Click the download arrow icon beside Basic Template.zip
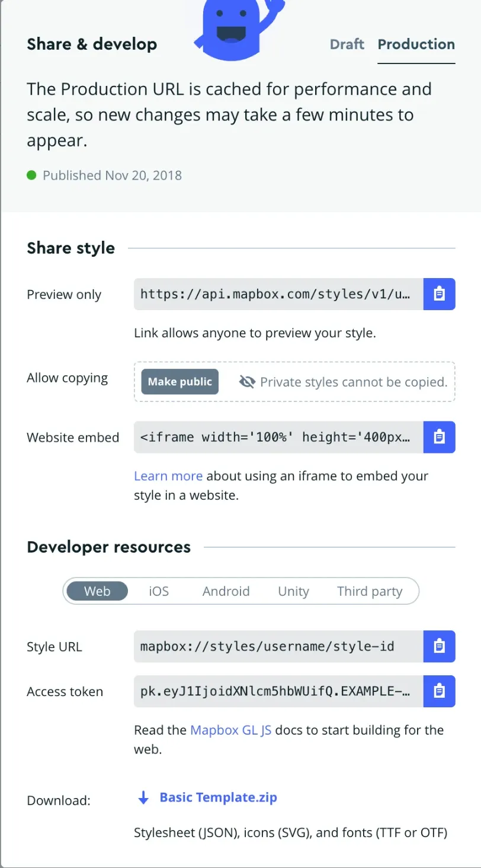 point(143,797)
